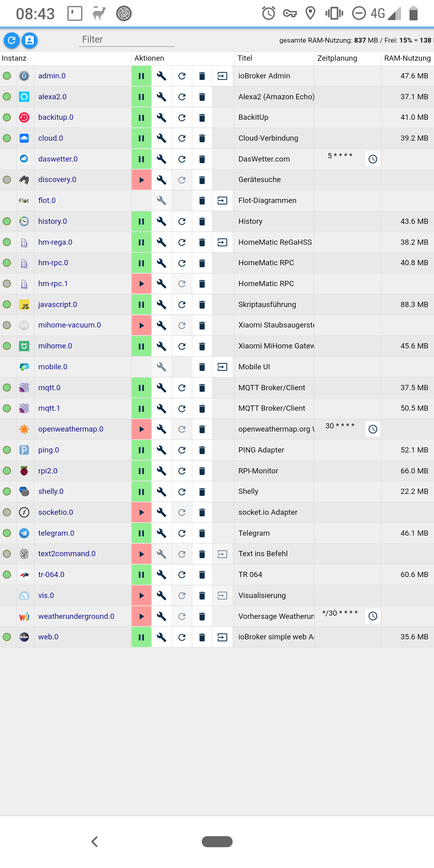Click the Instanz column header
Image resolution: width=434 pixels, height=868 pixels.
[14, 58]
